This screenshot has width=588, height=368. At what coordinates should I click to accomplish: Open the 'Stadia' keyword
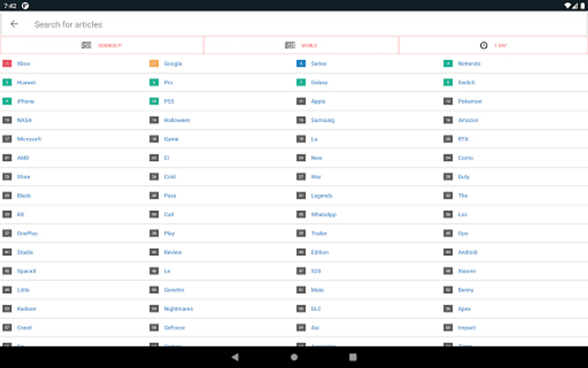[x=25, y=252]
